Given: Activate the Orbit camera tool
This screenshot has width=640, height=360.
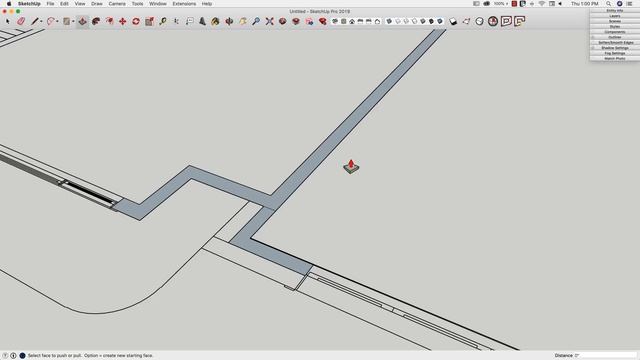Looking at the screenshot, I should (x=229, y=21).
